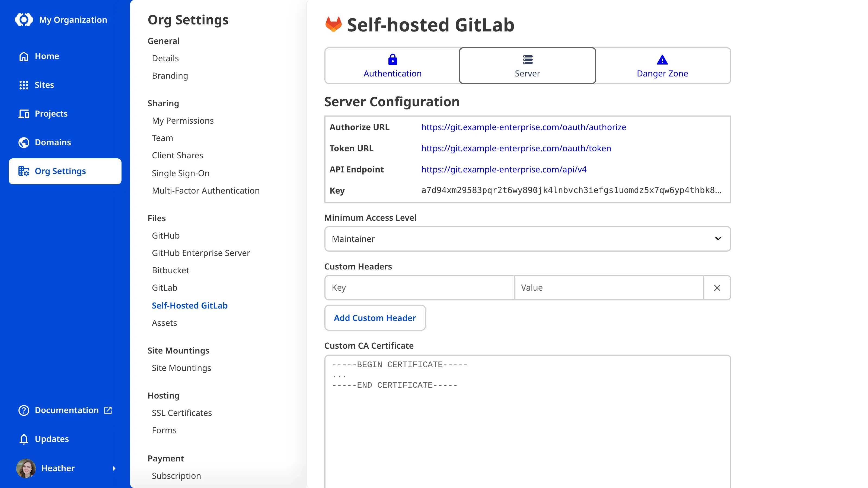
Task: Open GitHub Enterprise Server settings
Action: (201, 253)
